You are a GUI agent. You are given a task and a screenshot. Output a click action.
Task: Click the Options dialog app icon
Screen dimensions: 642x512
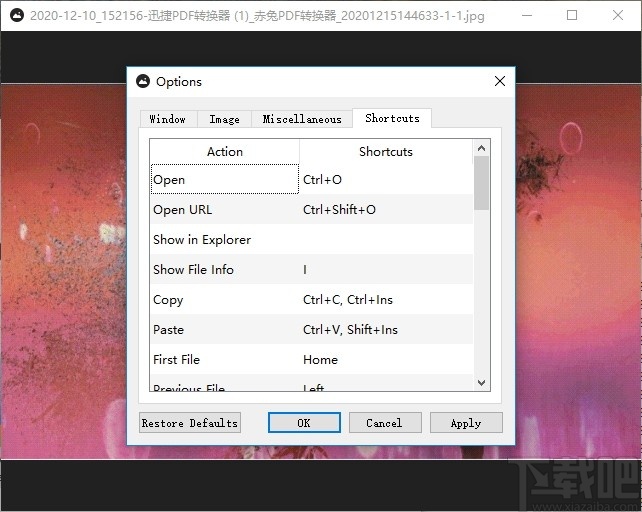(143, 81)
